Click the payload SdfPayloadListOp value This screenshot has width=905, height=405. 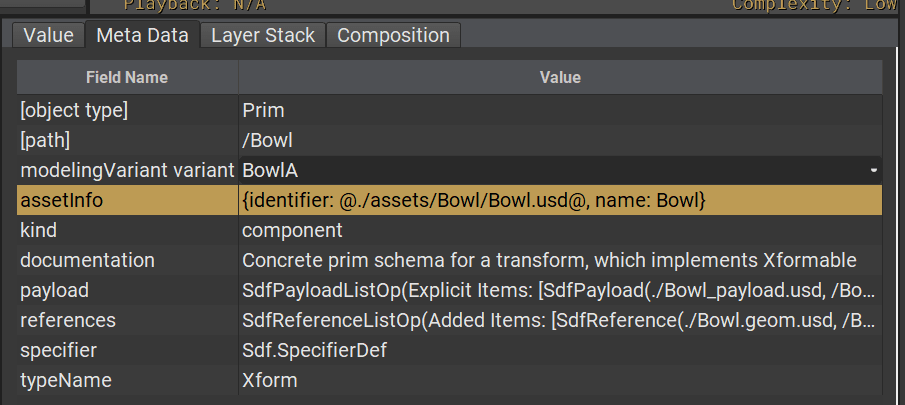click(x=560, y=290)
